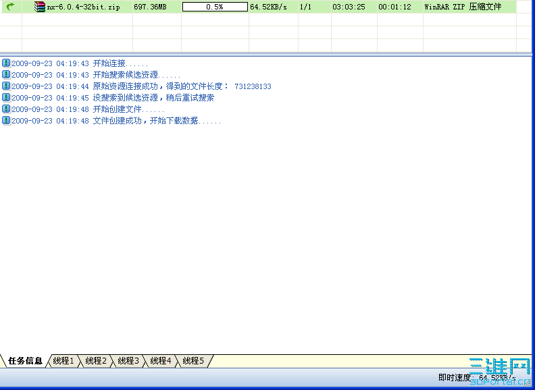537x392 pixels.
Task: Click info icon of 原始资源连接成功 log entry
Action: [x=6, y=86]
